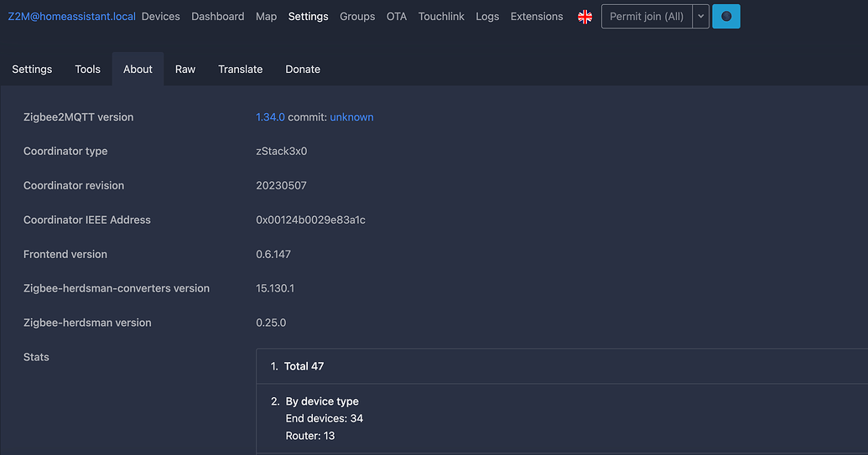The image size is (868, 455).
Task: Click IEEE address 0x00124b0029e83a1c
Action: [310, 220]
